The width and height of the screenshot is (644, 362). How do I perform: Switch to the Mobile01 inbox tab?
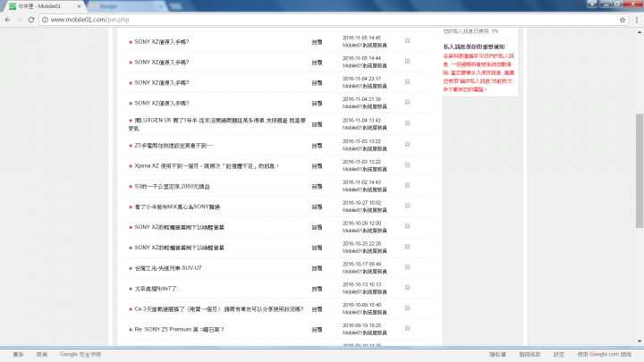(x=43, y=6)
